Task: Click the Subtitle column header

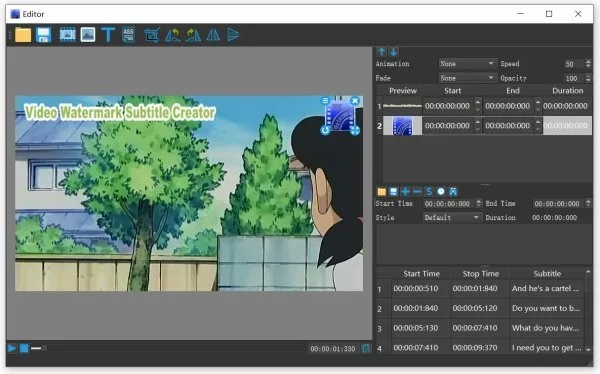Action: click(x=547, y=274)
